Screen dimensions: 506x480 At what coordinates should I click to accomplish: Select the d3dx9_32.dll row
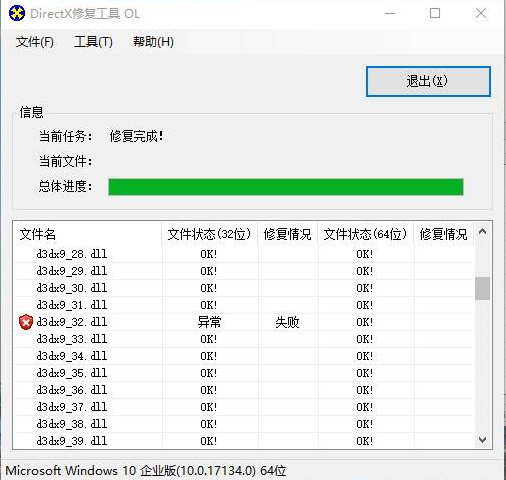[x=244, y=322]
